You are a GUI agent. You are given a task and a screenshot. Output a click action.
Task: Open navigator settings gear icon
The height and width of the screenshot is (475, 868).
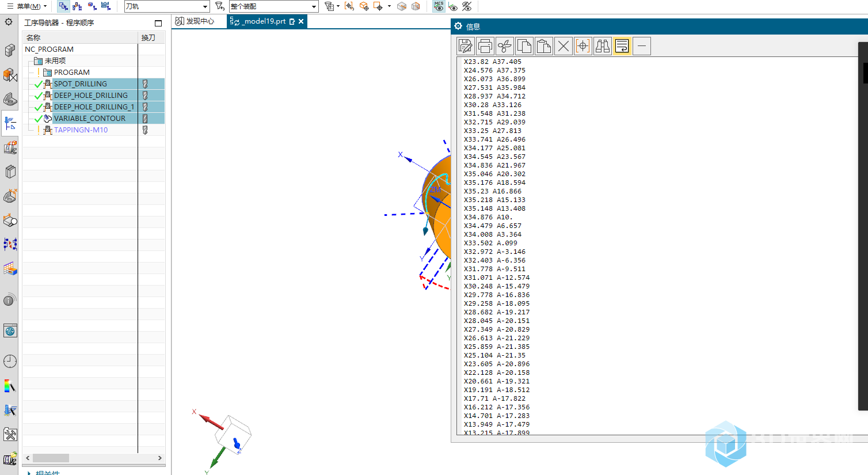9,22
